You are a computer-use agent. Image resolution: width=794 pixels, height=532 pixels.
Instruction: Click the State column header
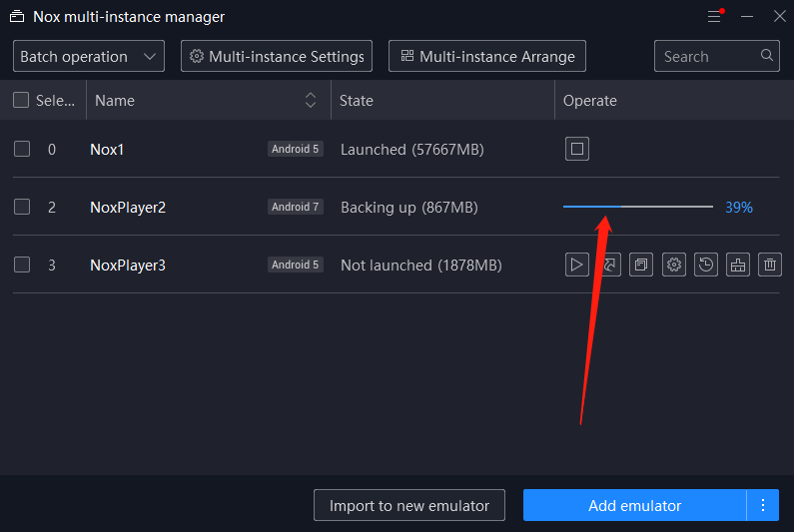pos(357,101)
